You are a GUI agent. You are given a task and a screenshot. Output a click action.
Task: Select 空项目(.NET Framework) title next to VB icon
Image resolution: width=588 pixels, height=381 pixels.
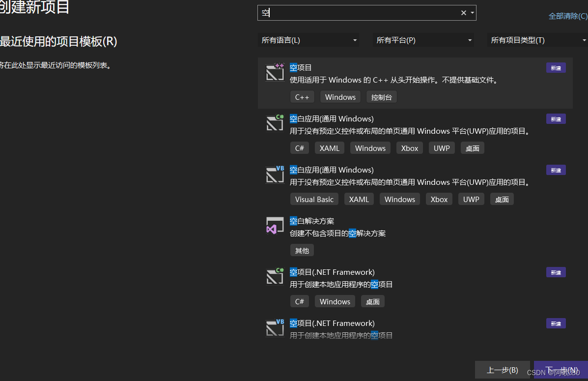(x=332, y=323)
